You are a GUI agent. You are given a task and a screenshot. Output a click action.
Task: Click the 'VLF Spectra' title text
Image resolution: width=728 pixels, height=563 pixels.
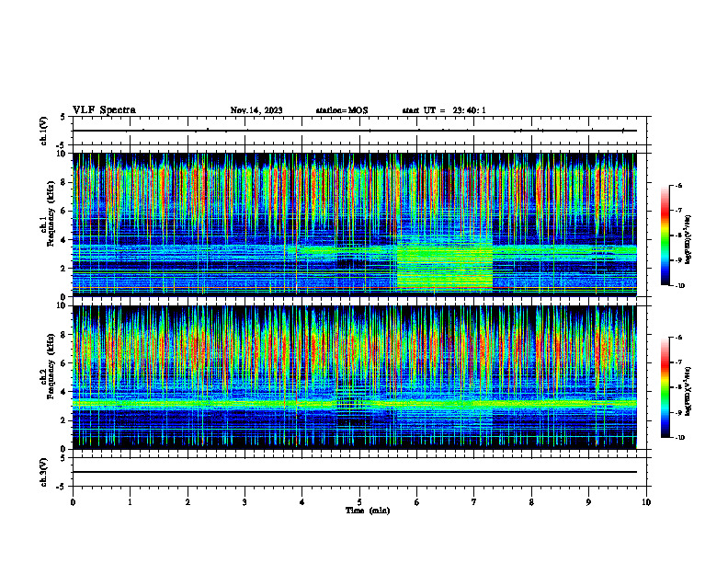104,110
